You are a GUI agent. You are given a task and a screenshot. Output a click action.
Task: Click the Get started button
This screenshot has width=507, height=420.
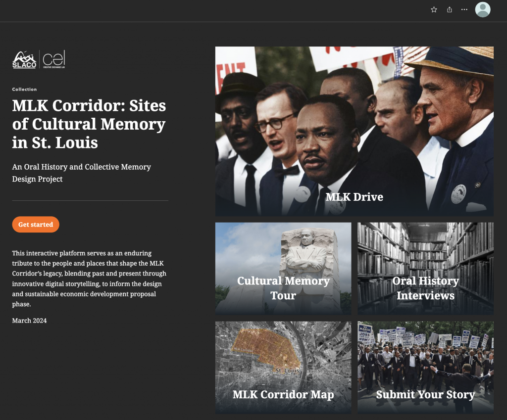point(36,225)
